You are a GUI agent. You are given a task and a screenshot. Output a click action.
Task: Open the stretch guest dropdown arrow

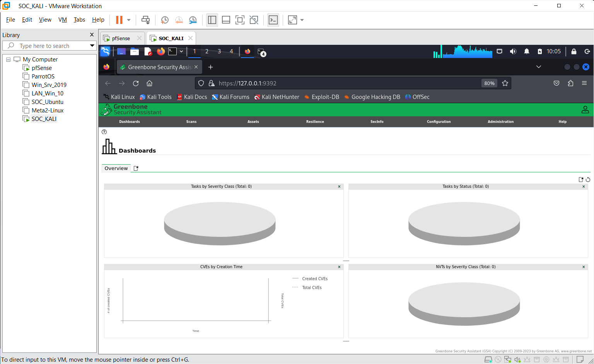coord(302,20)
